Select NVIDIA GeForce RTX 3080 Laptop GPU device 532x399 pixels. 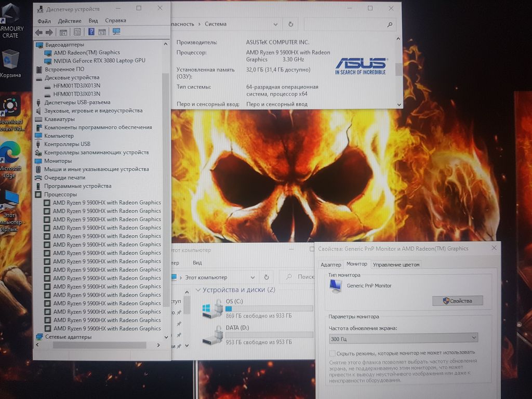(x=99, y=61)
